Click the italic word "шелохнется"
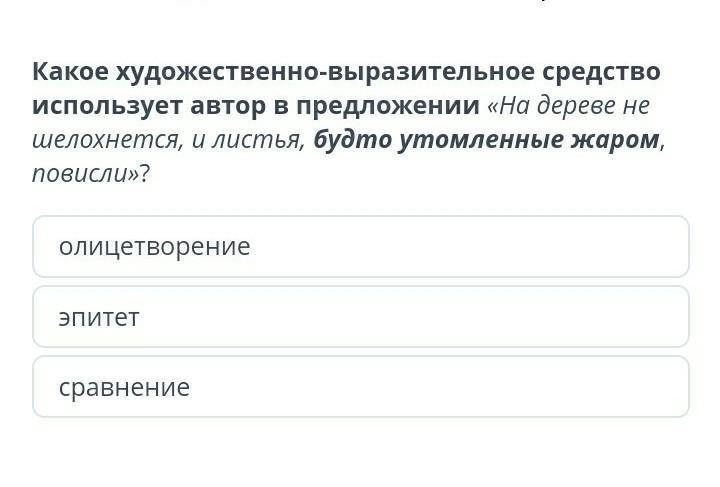Screen dimensions: 720x487 [x=103, y=140]
